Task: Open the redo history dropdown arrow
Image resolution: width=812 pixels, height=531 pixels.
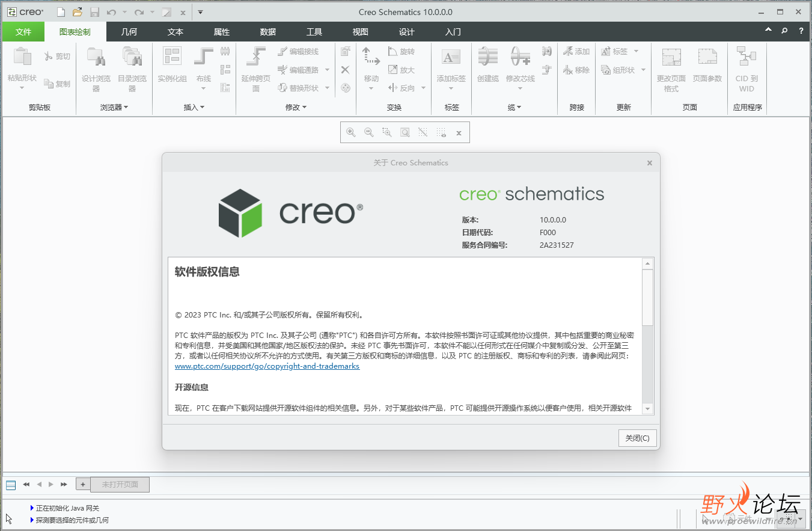Action: [153, 12]
